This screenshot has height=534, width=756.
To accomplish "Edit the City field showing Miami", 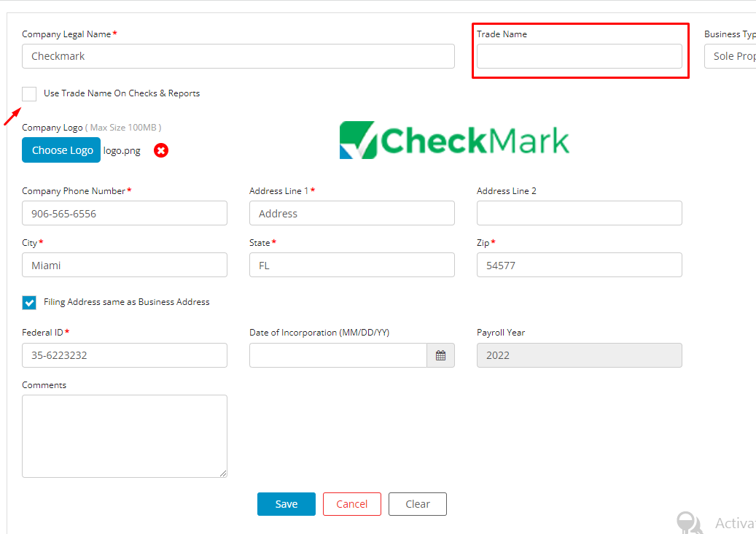I will (x=125, y=265).
